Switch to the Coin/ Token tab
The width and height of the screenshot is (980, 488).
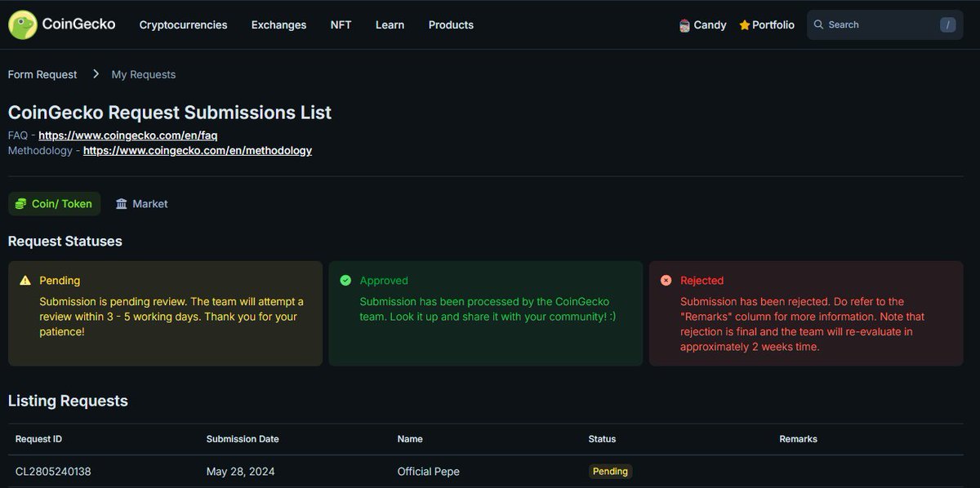tap(54, 204)
